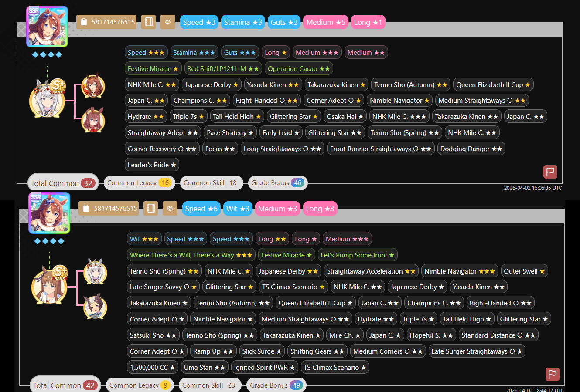The width and height of the screenshot is (580, 392).
Task: Click the Shifting Gears chip
Action: 317,351
